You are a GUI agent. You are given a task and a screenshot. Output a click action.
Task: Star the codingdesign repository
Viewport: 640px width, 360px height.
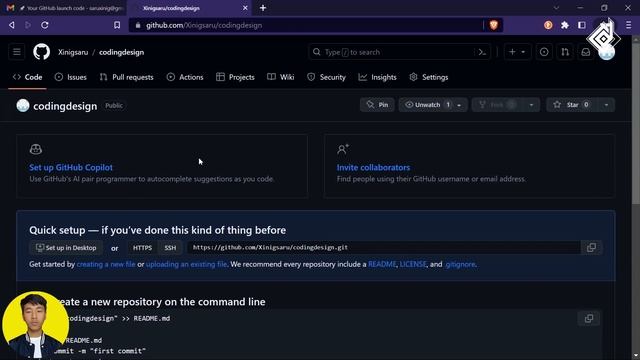pyautogui.click(x=571, y=105)
